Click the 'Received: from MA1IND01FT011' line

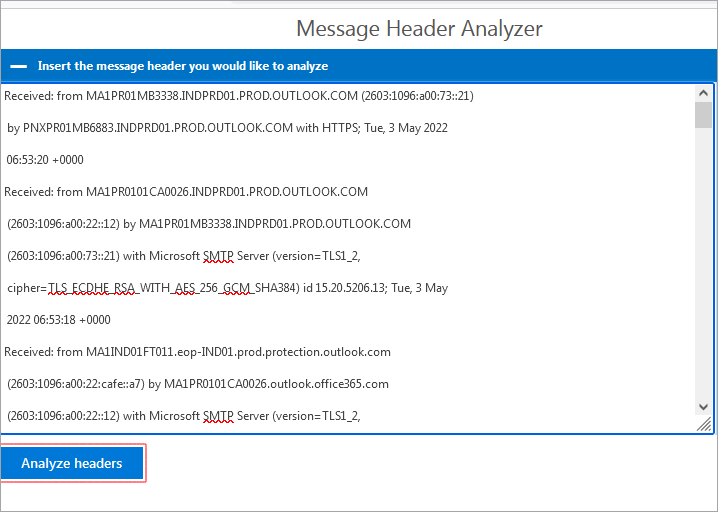197,352
